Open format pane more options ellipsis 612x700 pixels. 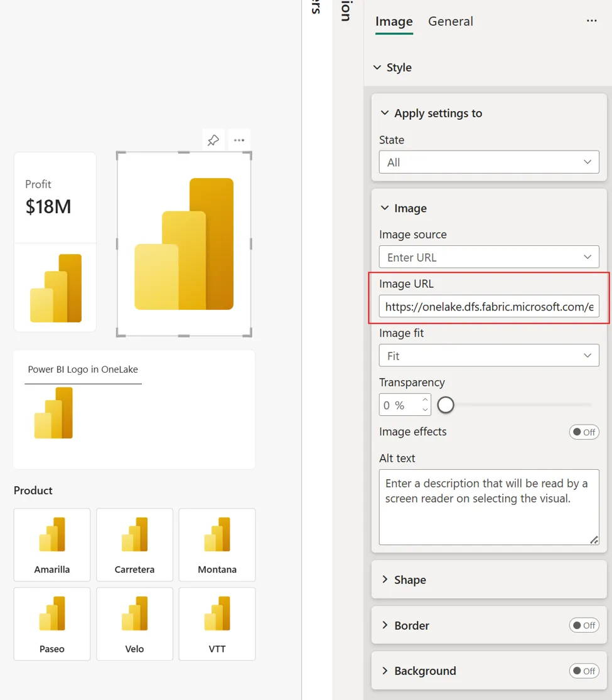pos(591,21)
